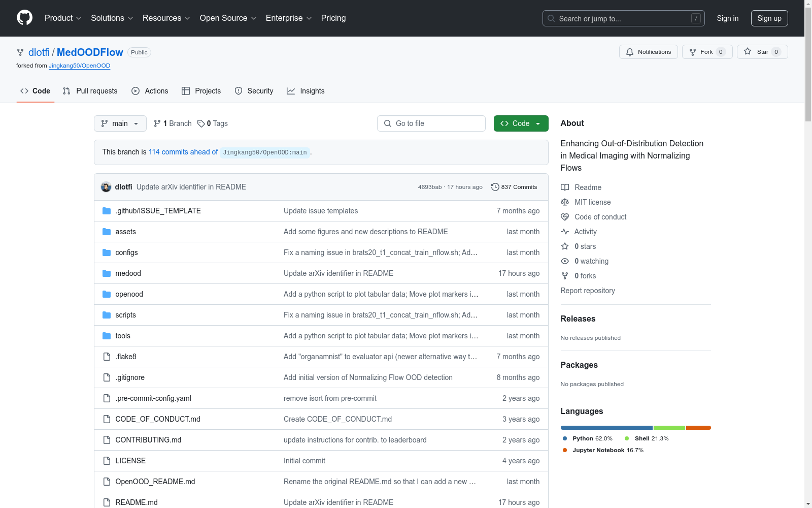Viewport: 812px width, 508px height.
Task: Click 'Create CODE_OF_CONDUCT.md' commit message
Action: (337, 419)
